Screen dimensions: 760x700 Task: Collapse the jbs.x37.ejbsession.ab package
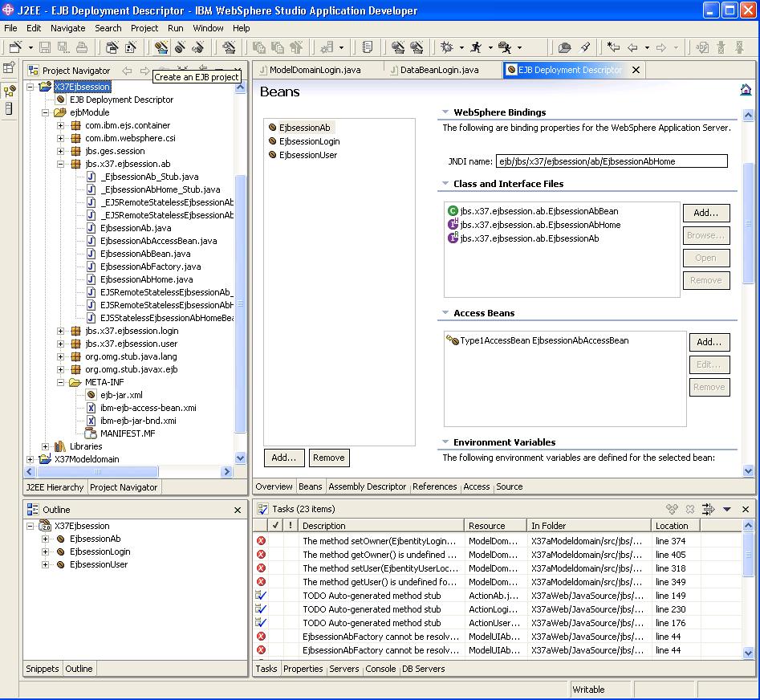[x=60, y=164]
